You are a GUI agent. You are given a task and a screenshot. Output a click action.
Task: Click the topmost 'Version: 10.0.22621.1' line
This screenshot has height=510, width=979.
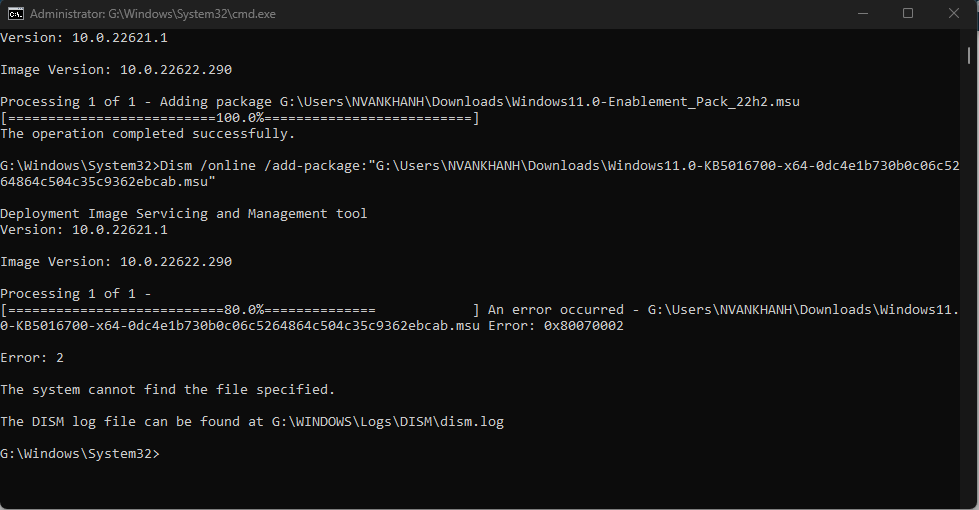(x=84, y=37)
